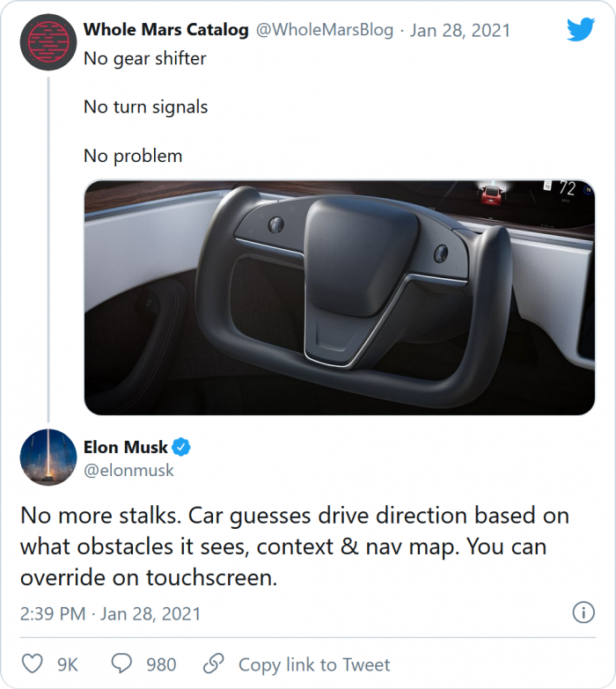Click the Jan 28, 2021 date of the quoted tweet
Image resolution: width=616 pixels, height=689 pixels.
point(460,30)
